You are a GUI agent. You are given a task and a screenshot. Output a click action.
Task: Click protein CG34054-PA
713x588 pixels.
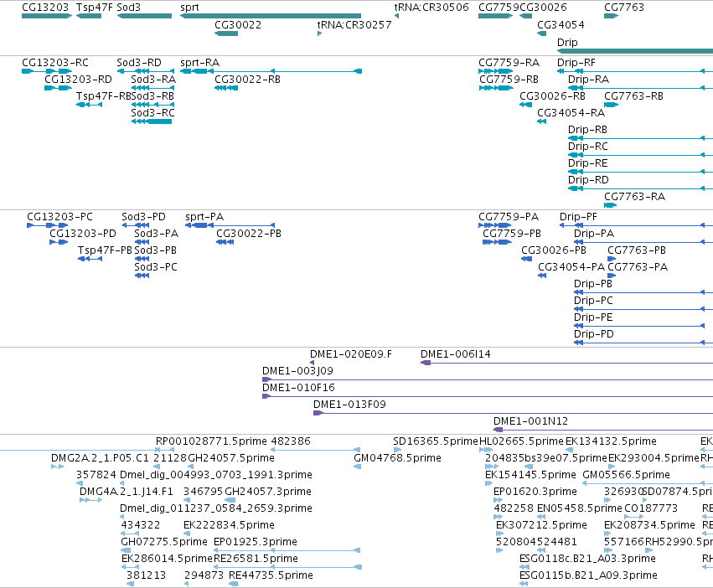pos(571,267)
